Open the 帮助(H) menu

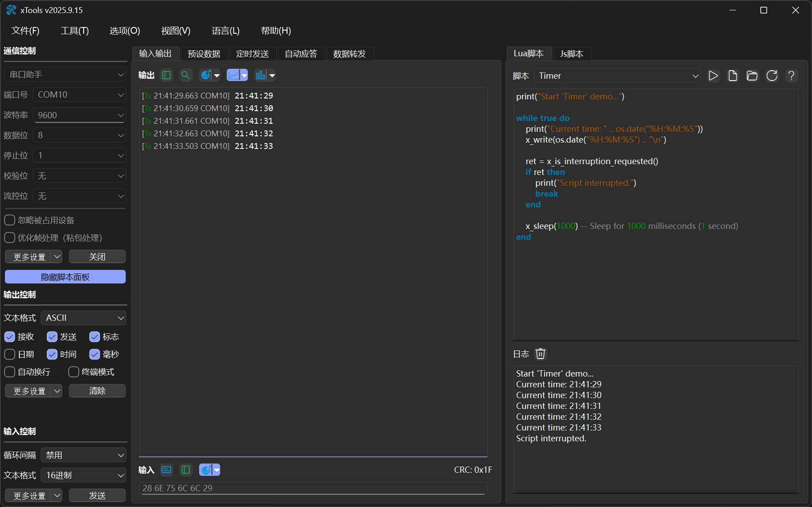276,31
